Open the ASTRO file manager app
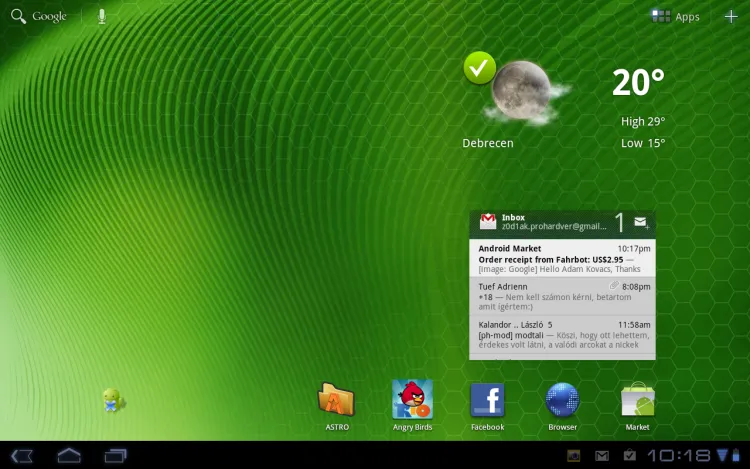 (336, 401)
